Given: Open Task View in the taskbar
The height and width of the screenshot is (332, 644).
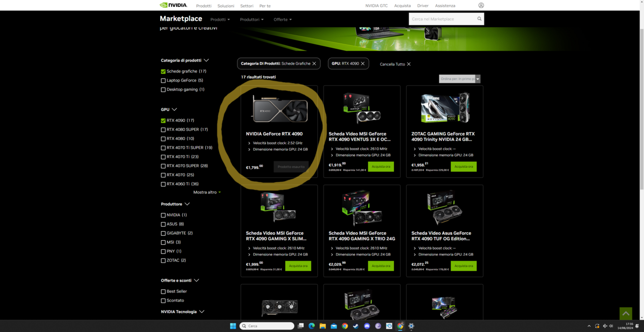Looking at the screenshot, I should pos(300,326).
